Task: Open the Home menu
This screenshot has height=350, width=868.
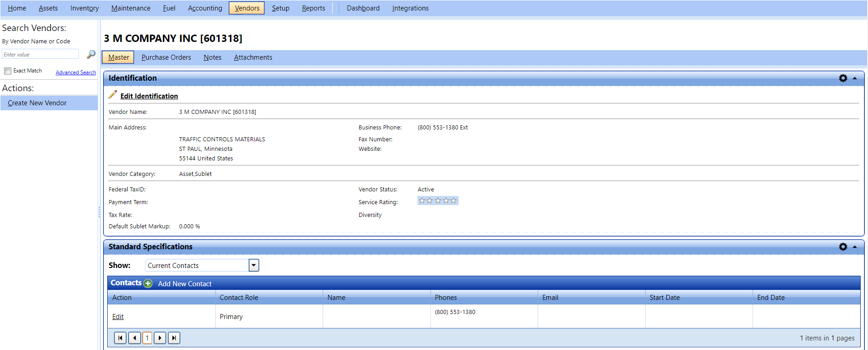Action: [17, 8]
